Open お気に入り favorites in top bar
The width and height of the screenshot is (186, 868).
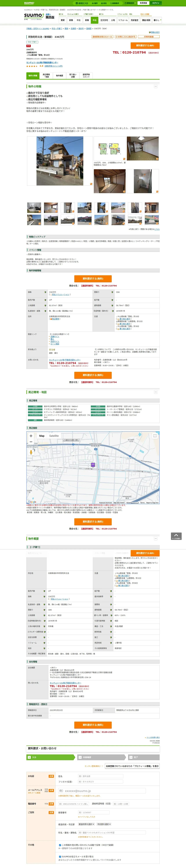(x=82, y=3)
